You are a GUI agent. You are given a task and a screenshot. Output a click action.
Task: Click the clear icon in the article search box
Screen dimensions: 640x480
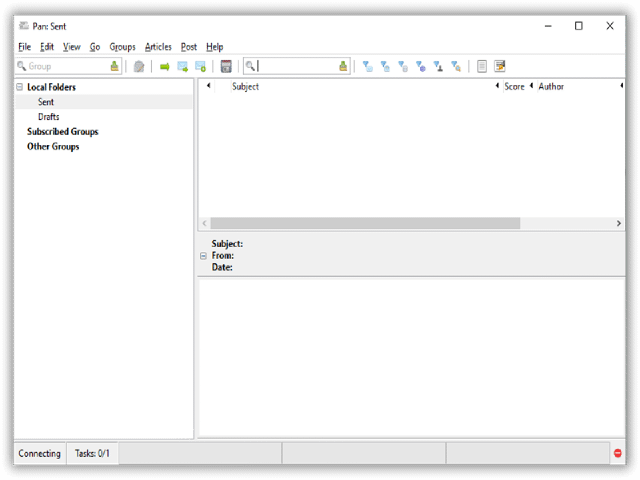[x=343, y=66]
